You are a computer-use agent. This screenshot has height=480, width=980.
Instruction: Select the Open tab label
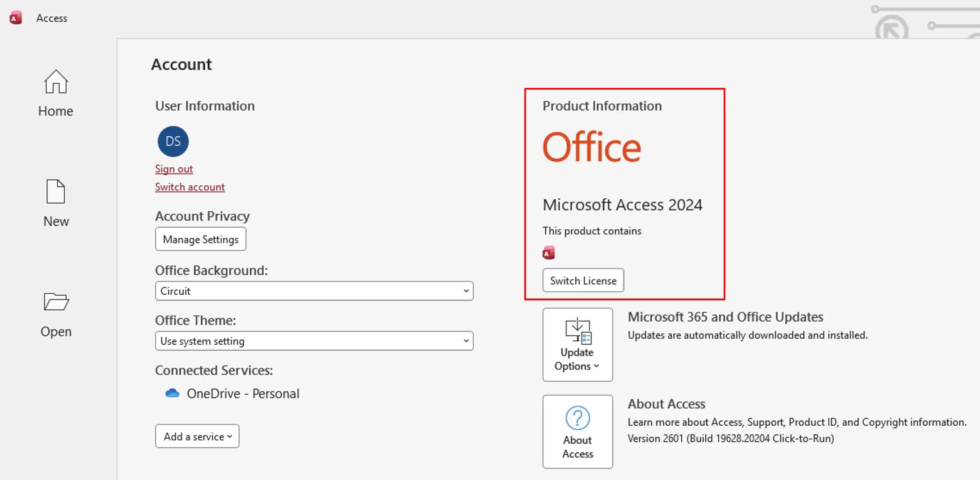coord(56,331)
